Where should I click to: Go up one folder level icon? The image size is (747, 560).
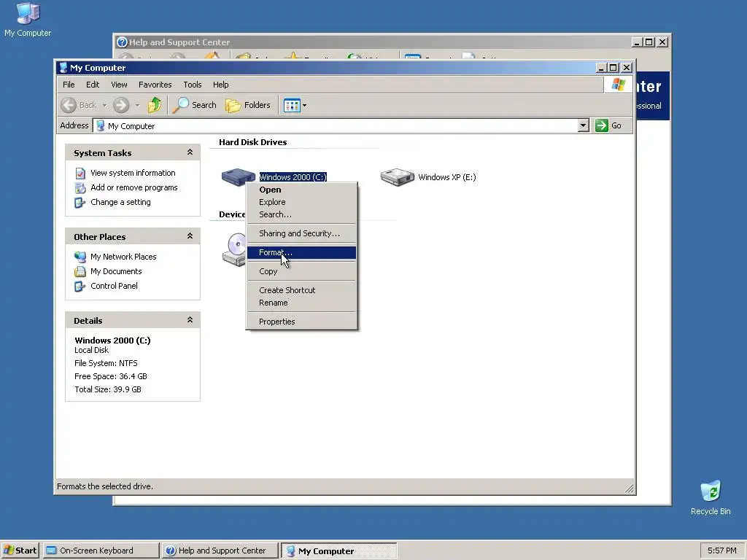coord(155,105)
